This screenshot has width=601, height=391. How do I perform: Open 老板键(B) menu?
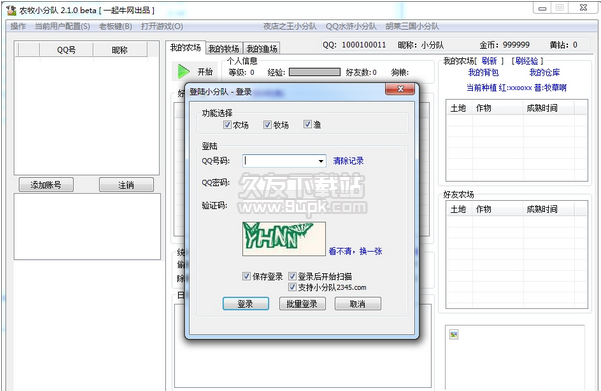pyautogui.click(x=115, y=26)
